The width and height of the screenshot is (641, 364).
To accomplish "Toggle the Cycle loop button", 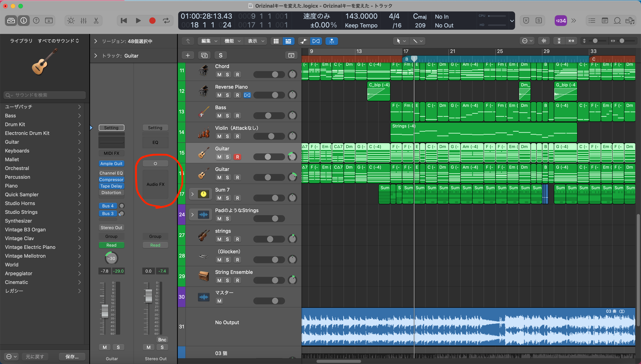I will (x=166, y=21).
